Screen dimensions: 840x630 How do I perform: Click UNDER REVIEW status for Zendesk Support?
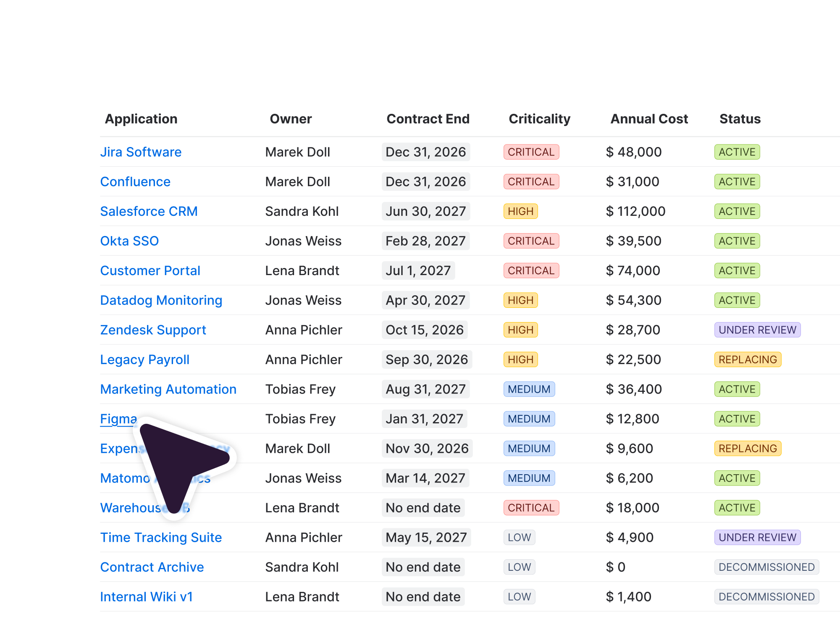(x=758, y=330)
